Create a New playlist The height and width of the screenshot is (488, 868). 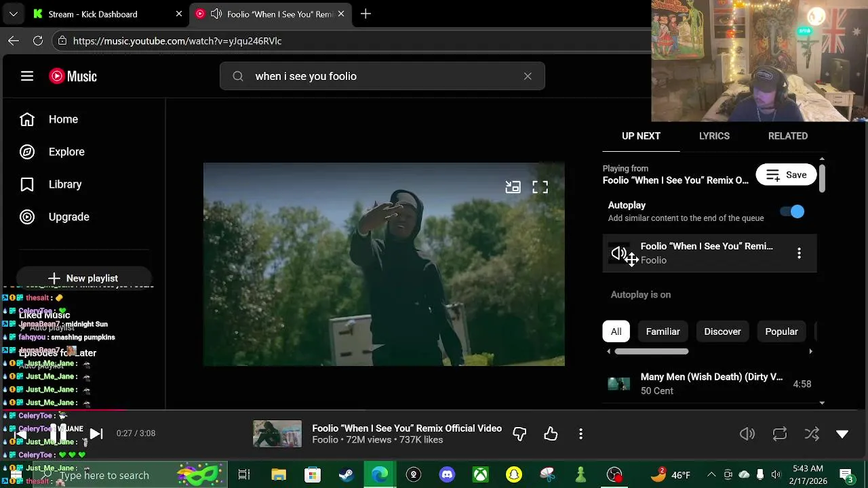[83, 279]
